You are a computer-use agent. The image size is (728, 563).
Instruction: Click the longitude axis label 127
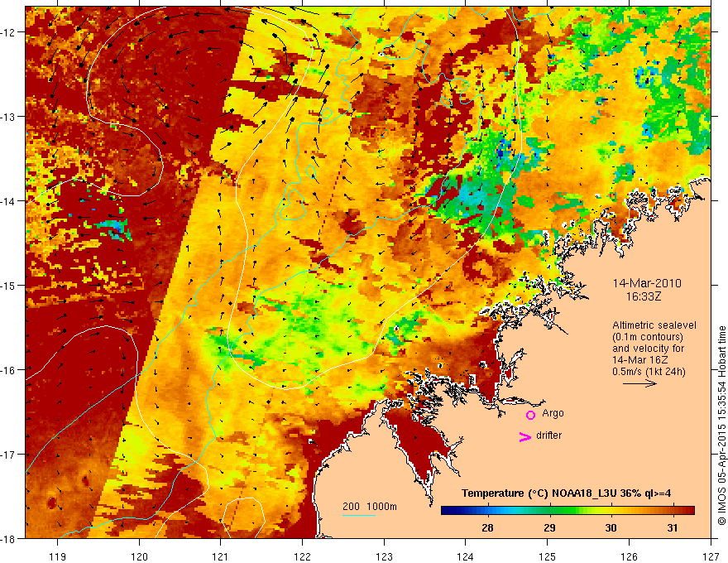(711, 556)
